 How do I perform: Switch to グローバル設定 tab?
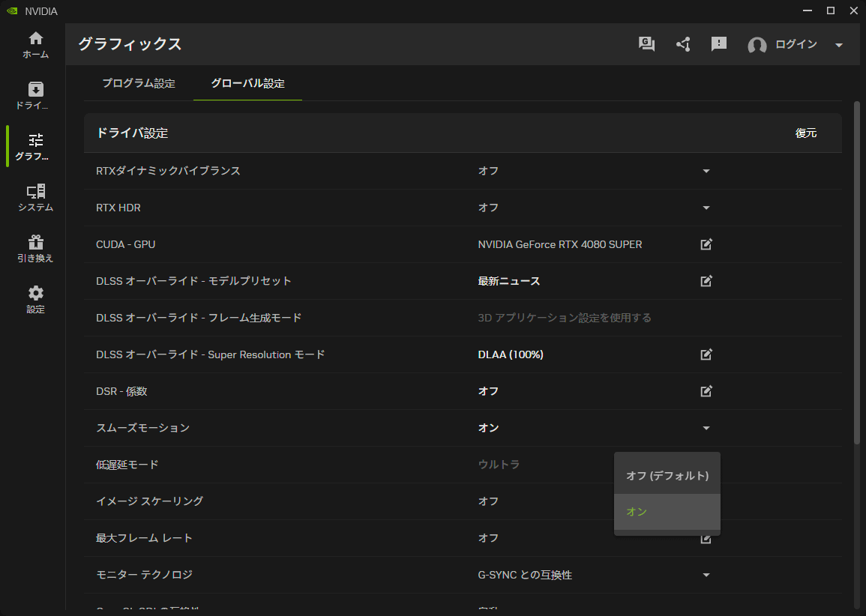click(247, 83)
